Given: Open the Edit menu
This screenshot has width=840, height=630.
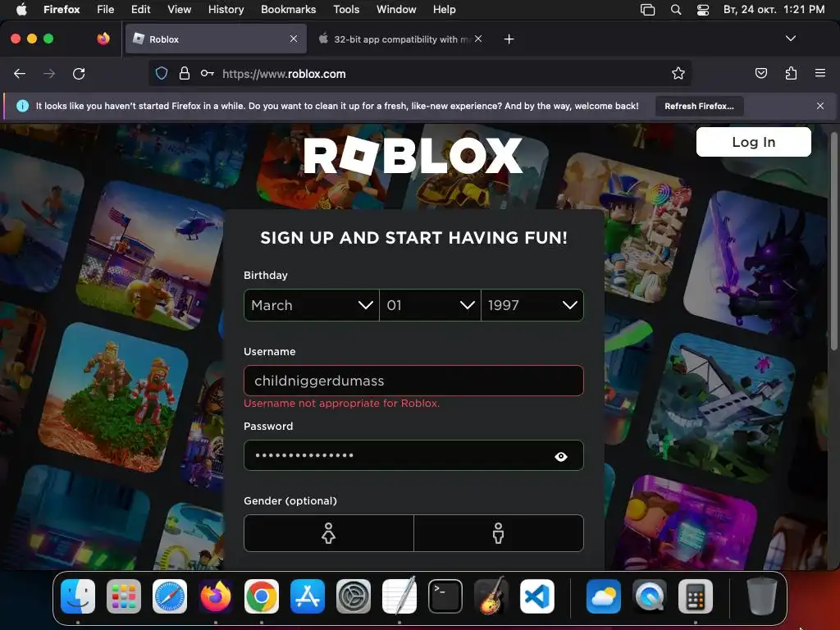Looking at the screenshot, I should coord(140,9).
